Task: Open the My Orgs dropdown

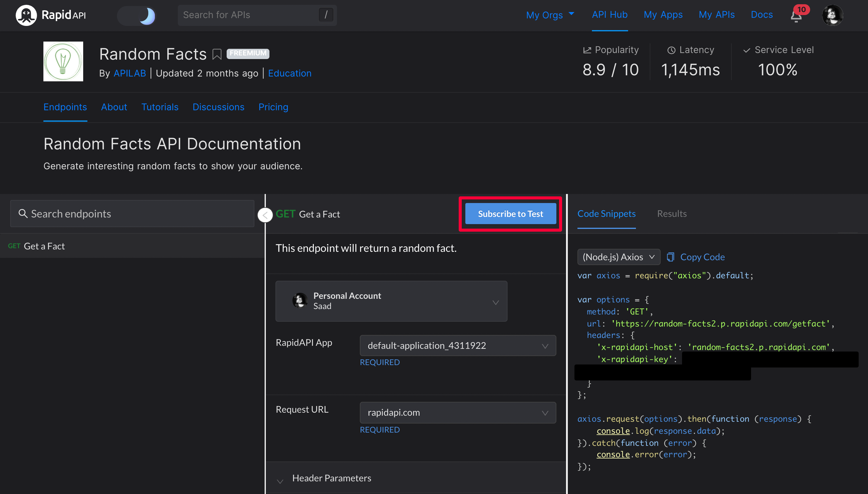Action: click(550, 15)
